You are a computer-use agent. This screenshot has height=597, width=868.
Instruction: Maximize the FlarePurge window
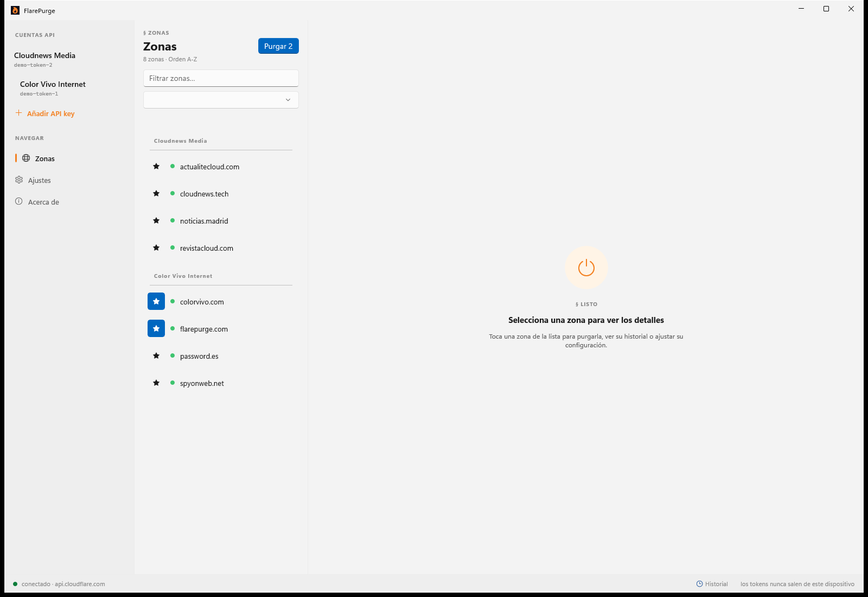point(826,9)
